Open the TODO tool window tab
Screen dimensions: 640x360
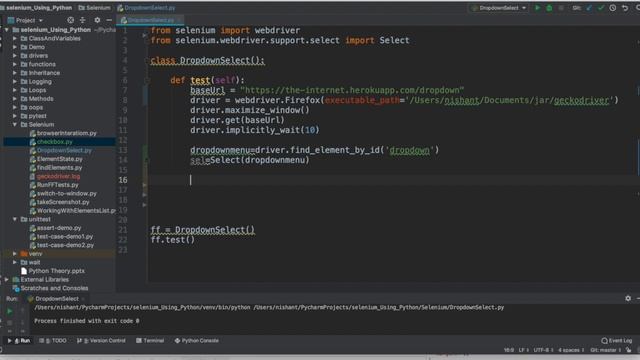(x=53, y=340)
